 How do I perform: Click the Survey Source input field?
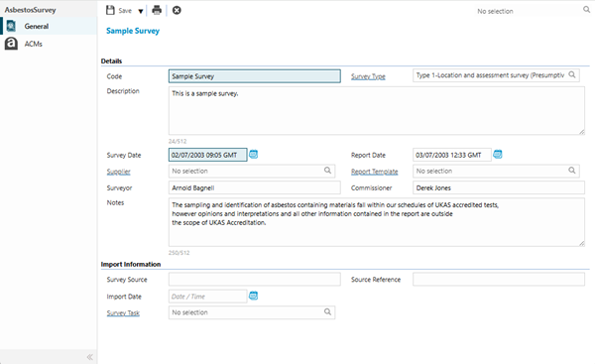tap(255, 279)
